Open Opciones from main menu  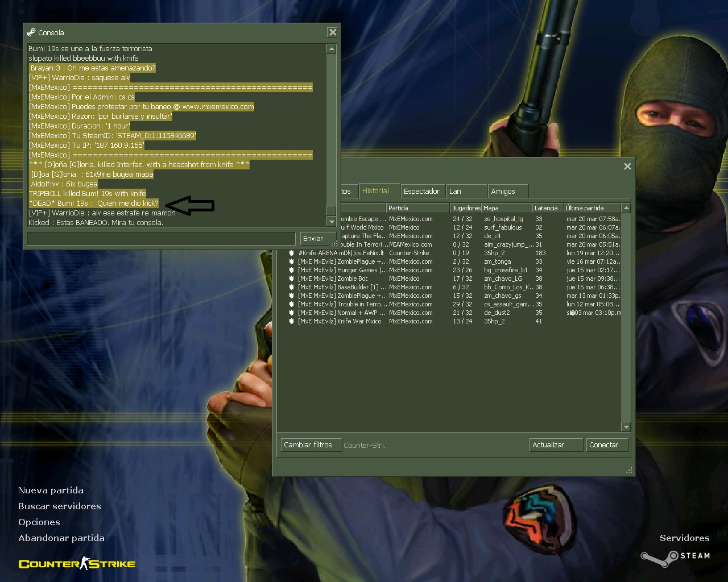(x=39, y=522)
